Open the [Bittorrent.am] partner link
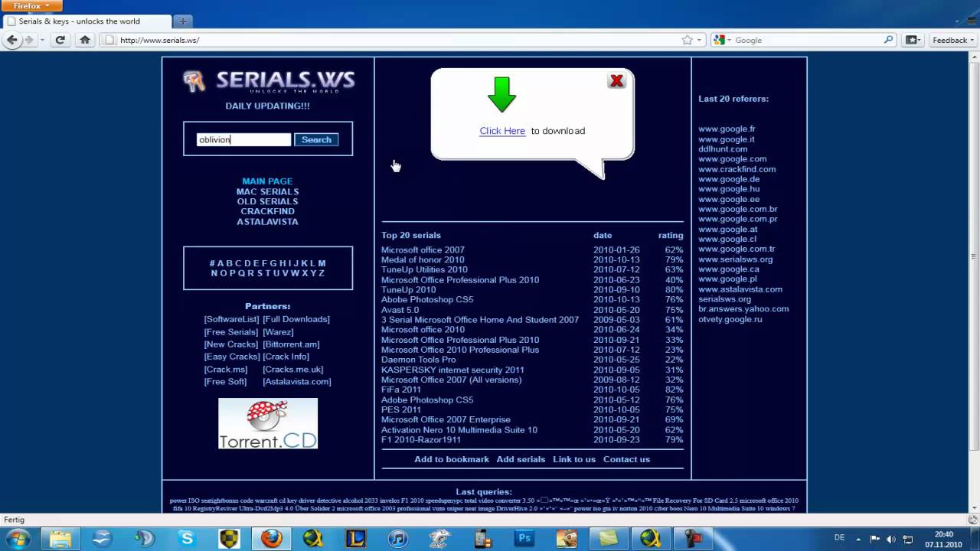Viewport: 980px width, 551px height. point(291,344)
